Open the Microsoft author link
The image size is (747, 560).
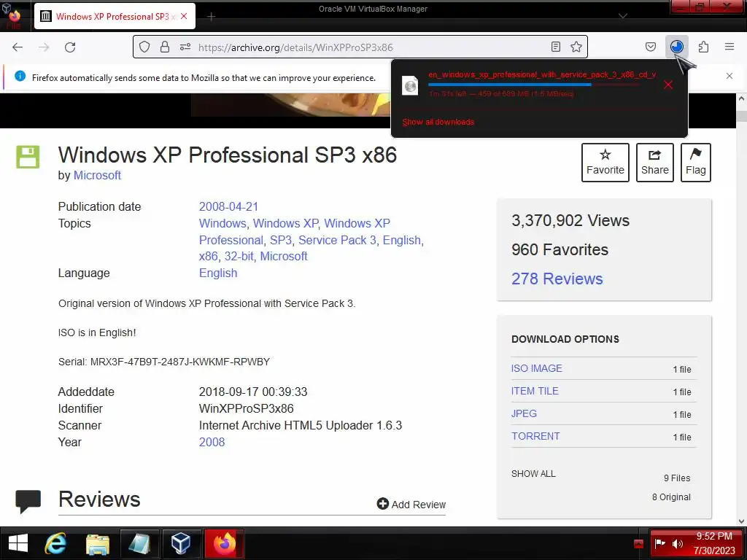[97, 175]
